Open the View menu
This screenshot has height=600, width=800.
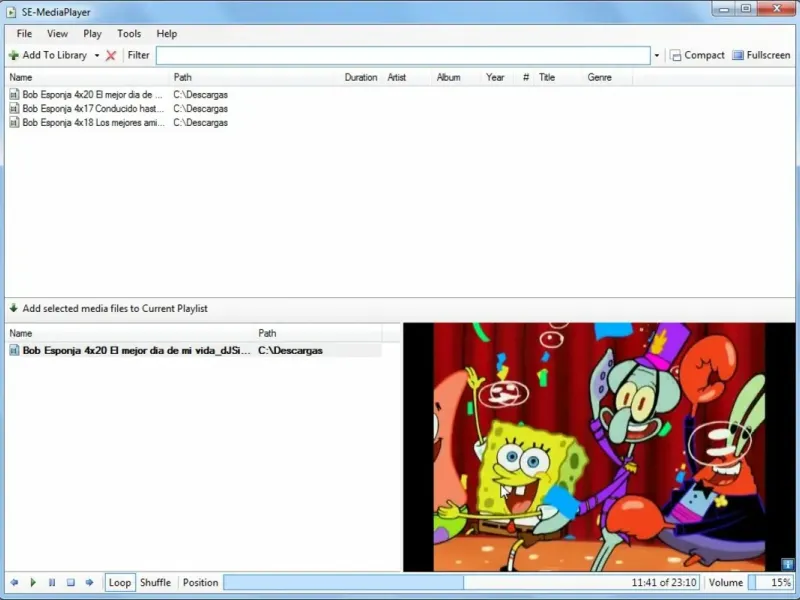click(x=57, y=34)
